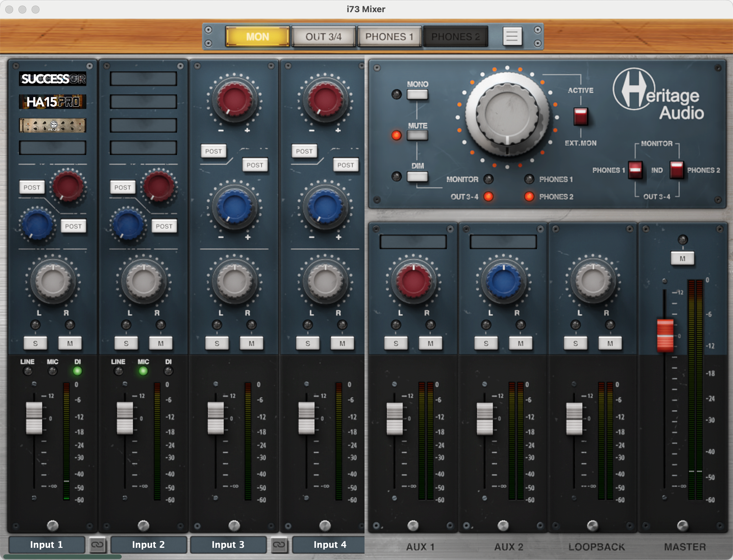Image resolution: width=733 pixels, height=560 pixels.
Task: Click the AUX 1 red pan knob
Action: coord(413,282)
